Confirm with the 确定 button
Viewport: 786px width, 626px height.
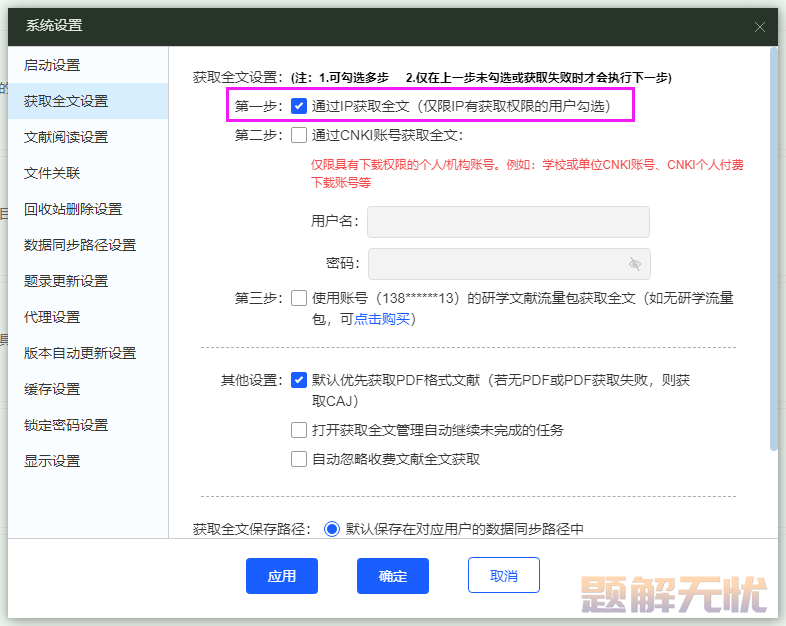tap(393, 576)
